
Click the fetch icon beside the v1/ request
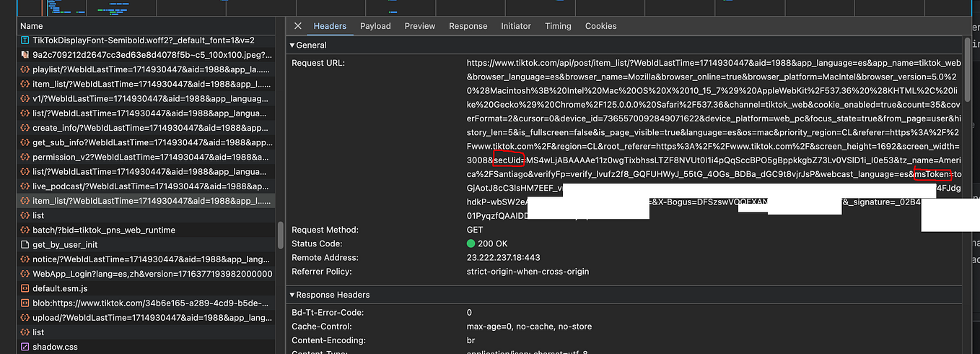(25, 99)
